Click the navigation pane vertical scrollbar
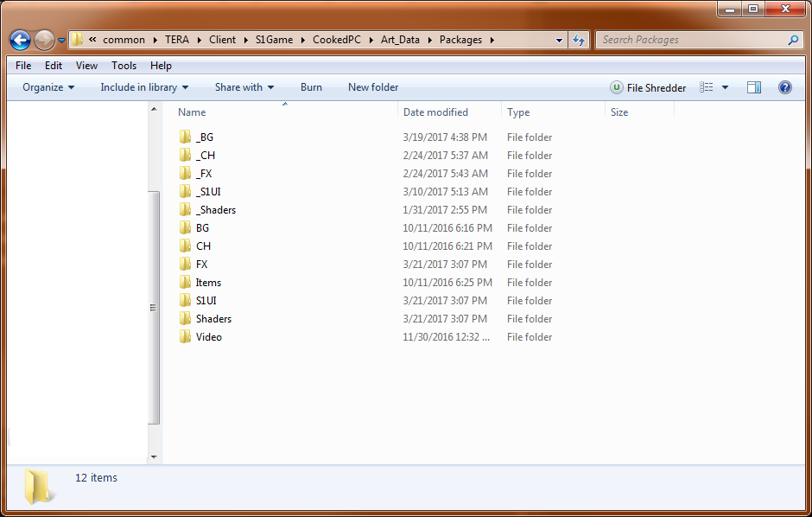812x517 pixels. click(155, 307)
